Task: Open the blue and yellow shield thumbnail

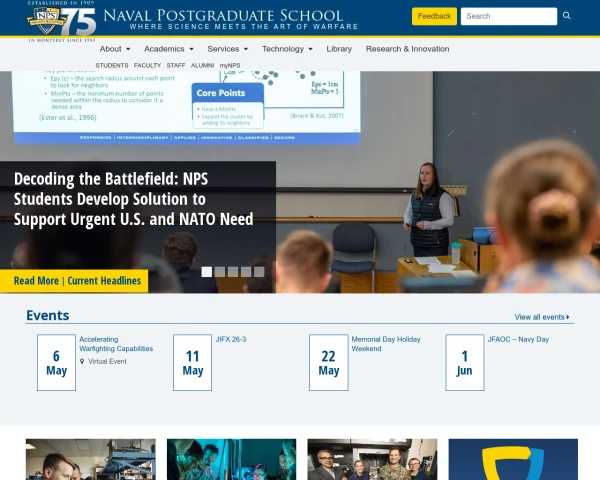Action: [513, 459]
